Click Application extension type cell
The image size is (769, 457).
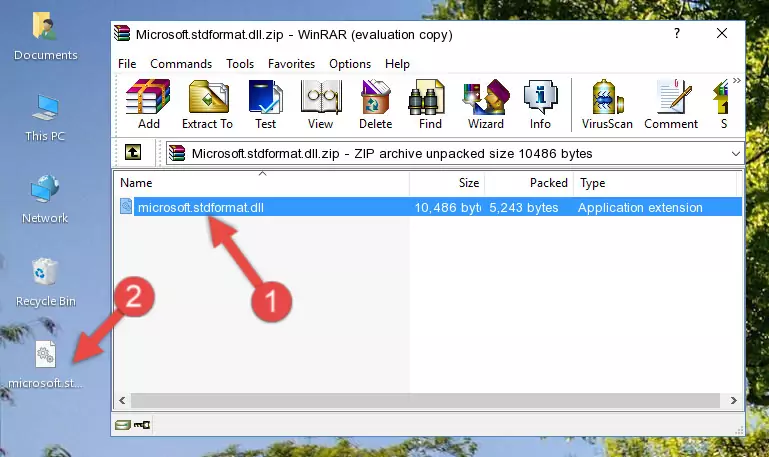[x=640, y=208]
